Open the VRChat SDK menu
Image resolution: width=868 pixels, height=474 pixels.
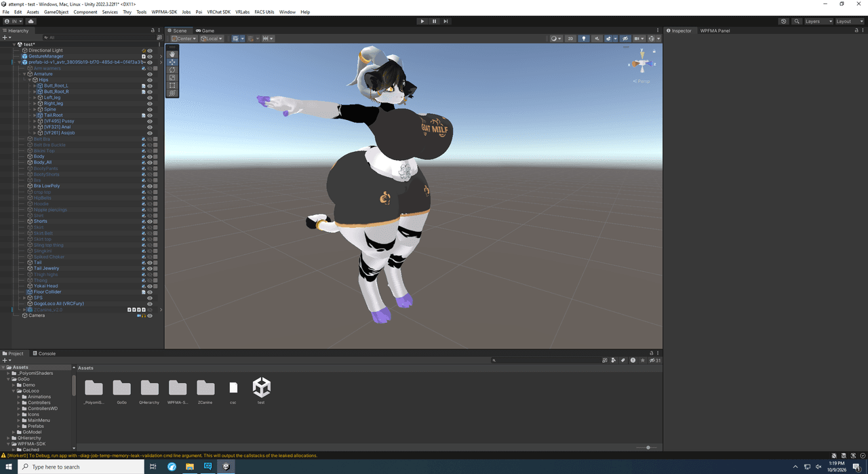218,12
